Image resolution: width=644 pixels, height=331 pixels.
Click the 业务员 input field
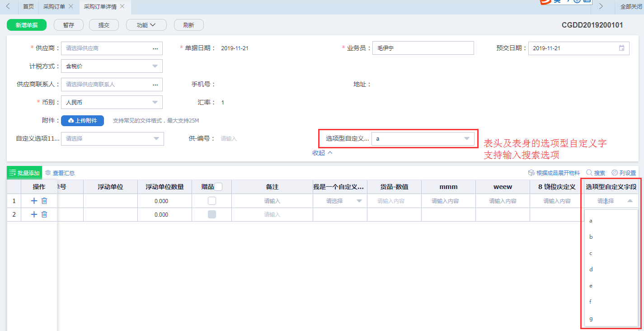pyautogui.click(x=423, y=48)
